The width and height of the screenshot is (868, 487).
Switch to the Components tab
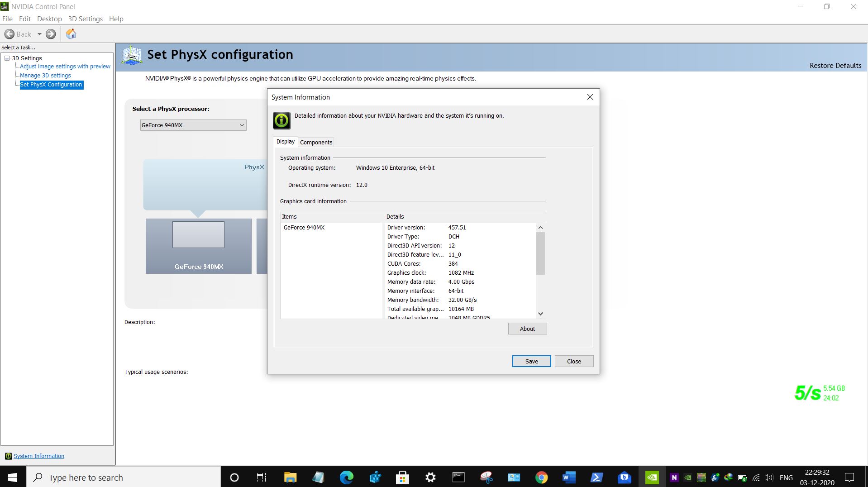coord(316,142)
